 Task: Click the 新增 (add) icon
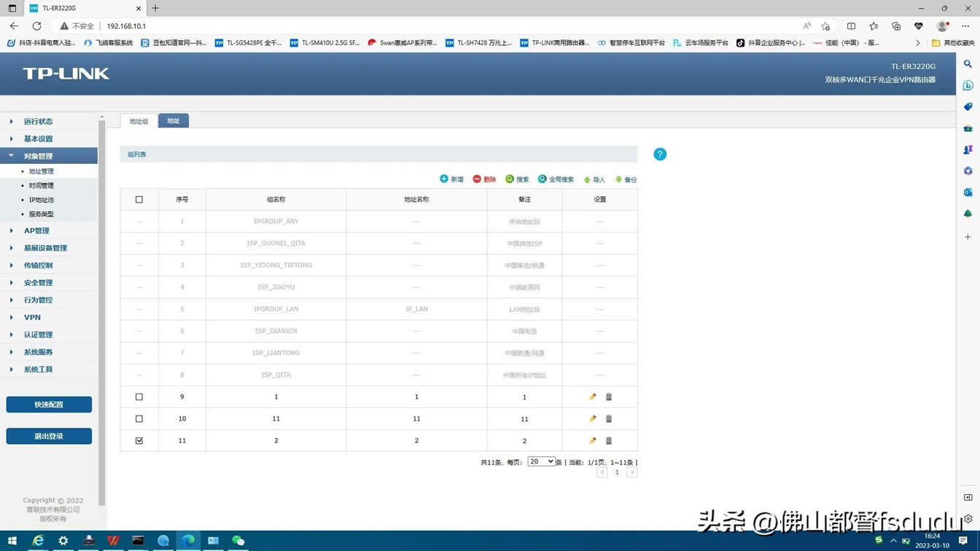pos(444,179)
